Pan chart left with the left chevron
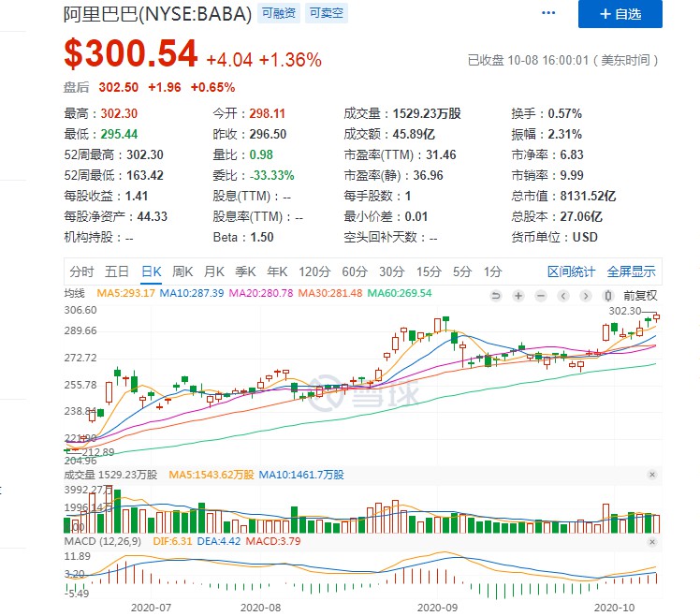Screen dimensions: 700x616 [x=563, y=295]
